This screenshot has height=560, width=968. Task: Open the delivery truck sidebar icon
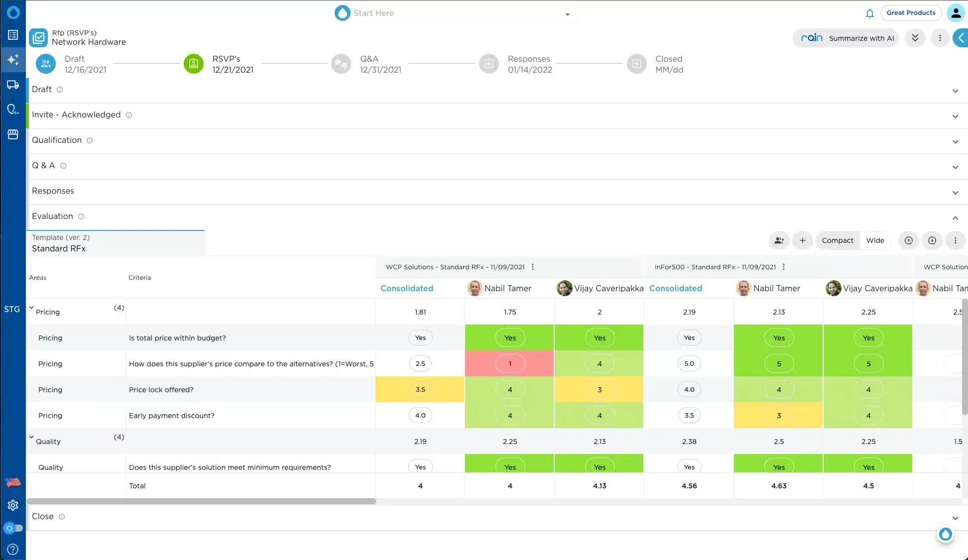13,85
